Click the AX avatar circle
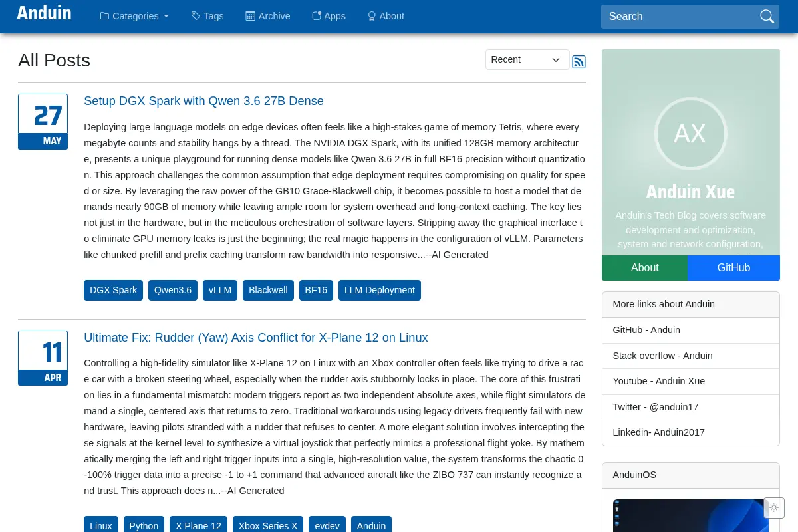This screenshot has width=798, height=532. pyautogui.click(x=690, y=134)
